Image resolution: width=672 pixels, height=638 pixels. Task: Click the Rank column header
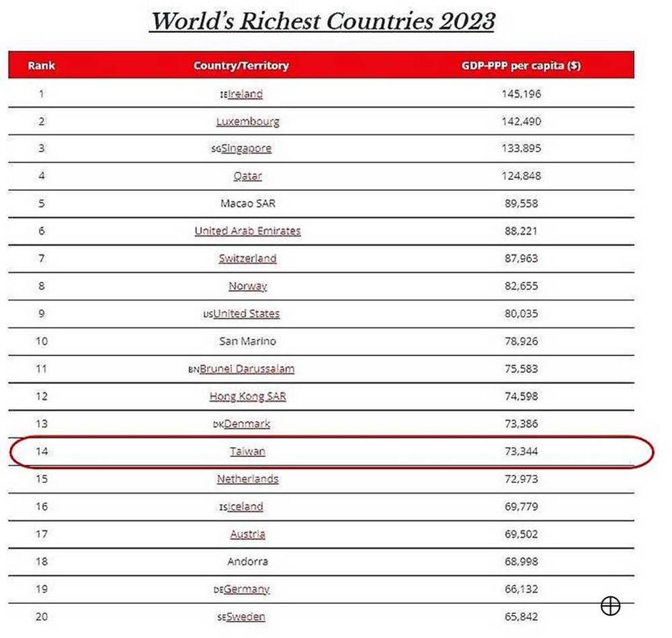(42, 66)
